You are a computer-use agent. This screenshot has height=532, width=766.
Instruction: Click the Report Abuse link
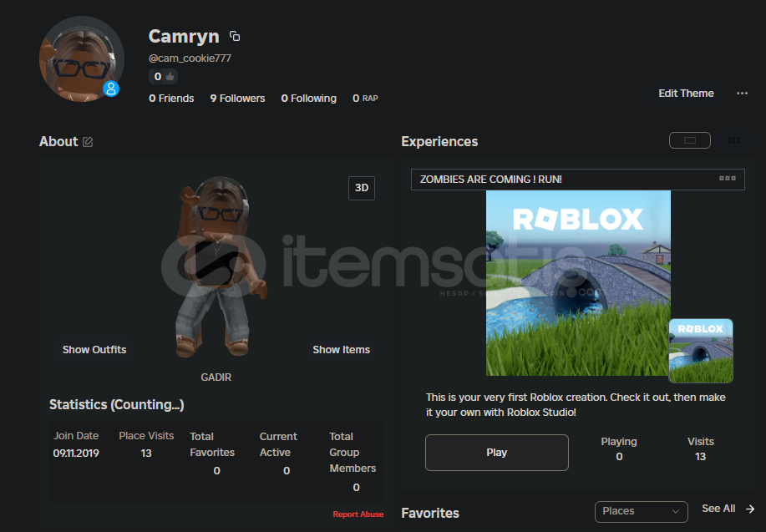(x=358, y=514)
